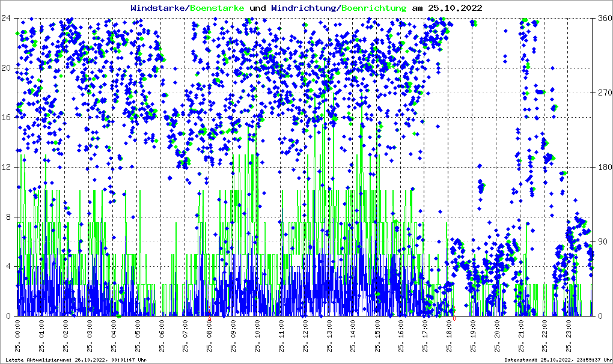The width and height of the screenshot is (613, 364).
Task: Click the time label '25. 17:00'
Action: click(x=425, y=336)
